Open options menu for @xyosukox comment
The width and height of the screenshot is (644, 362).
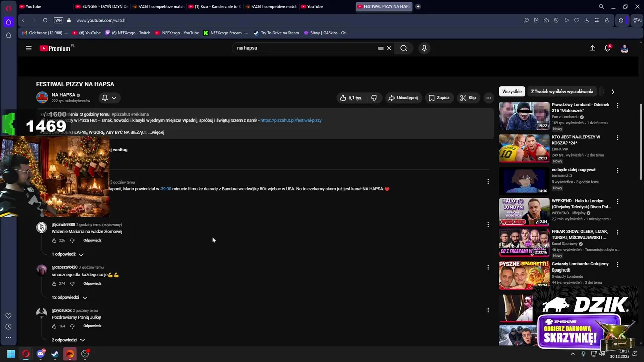coord(488,310)
